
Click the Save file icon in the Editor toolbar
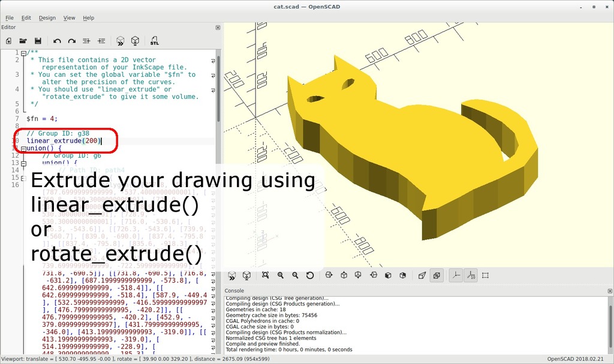38,41
